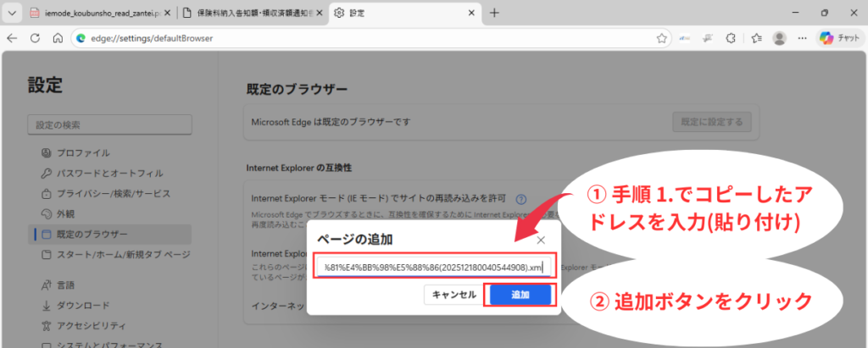Open パスワードとオートフィル settings

pos(109,174)
